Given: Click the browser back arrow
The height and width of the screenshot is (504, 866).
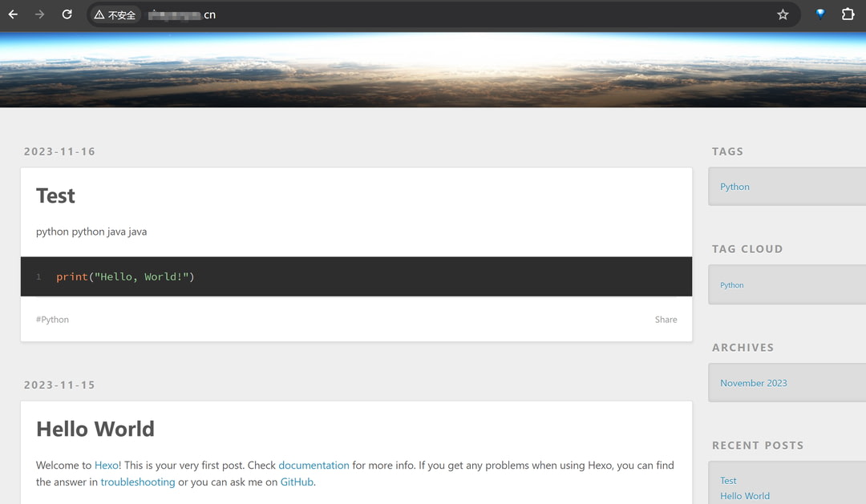Looking at the screenshot, I should 13,14.
